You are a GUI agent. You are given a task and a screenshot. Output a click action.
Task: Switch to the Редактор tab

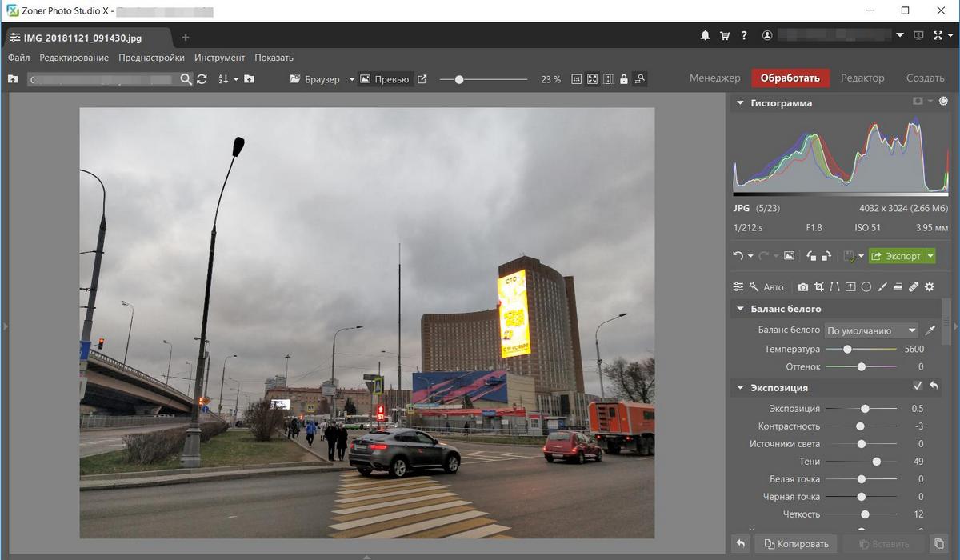click(x=865, y=78)
